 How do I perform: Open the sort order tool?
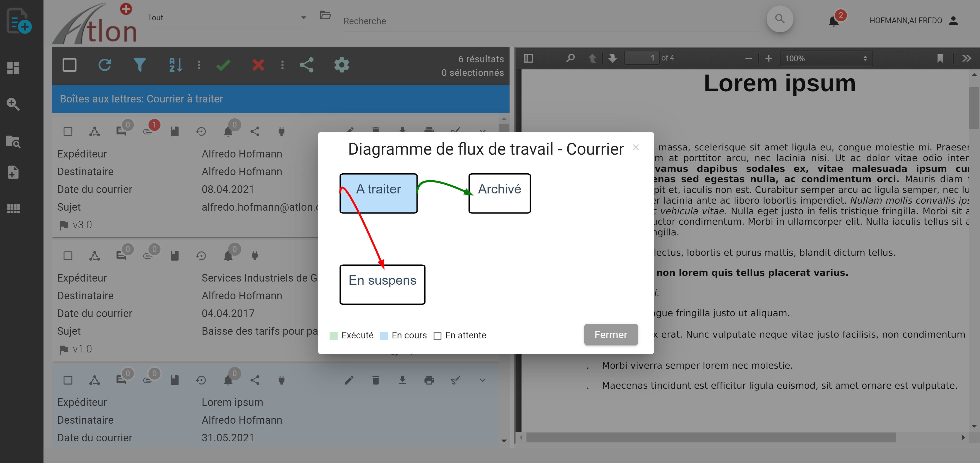click(175, 65)
